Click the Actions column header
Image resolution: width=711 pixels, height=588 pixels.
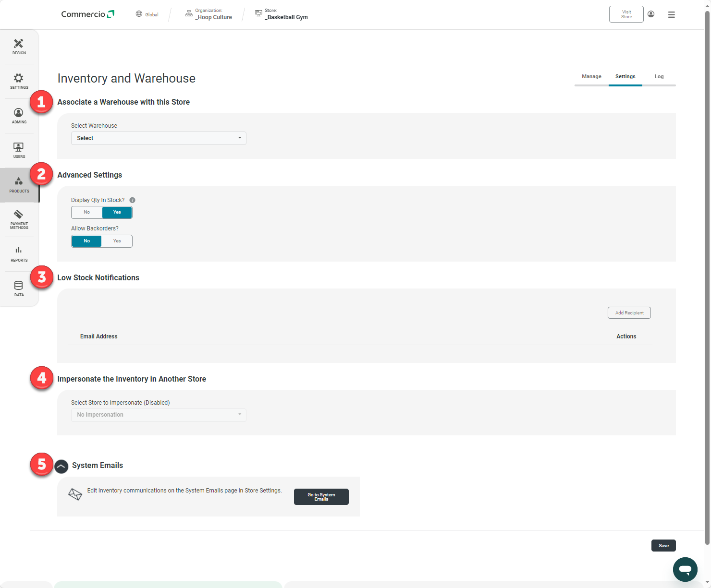point(626,336)
